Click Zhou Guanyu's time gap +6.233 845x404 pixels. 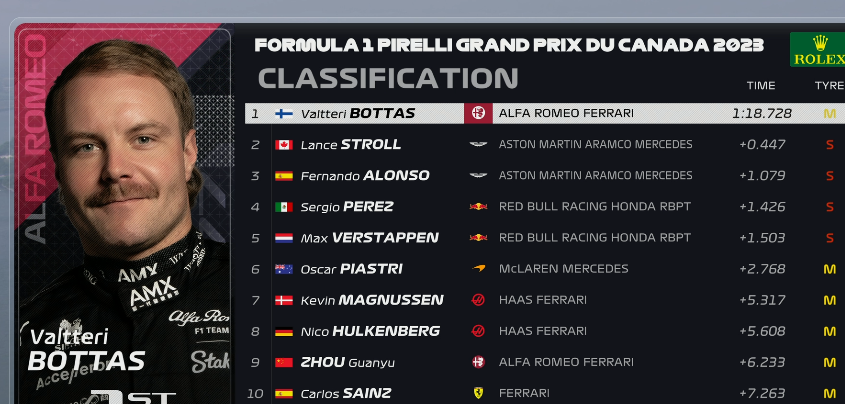pos(762,362)
